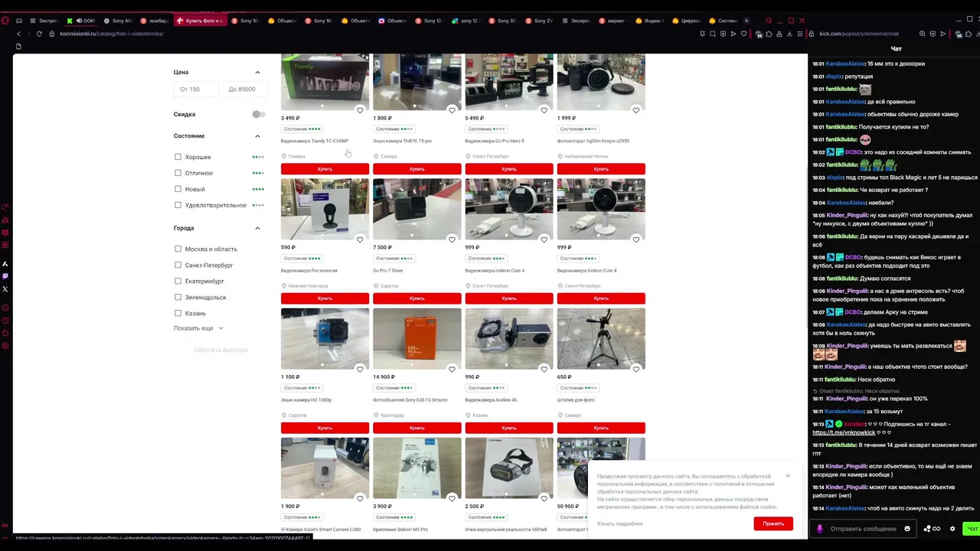Check the Новый condition filter
980x551 pixels.
pyautogui.click(x=178, y=189)
